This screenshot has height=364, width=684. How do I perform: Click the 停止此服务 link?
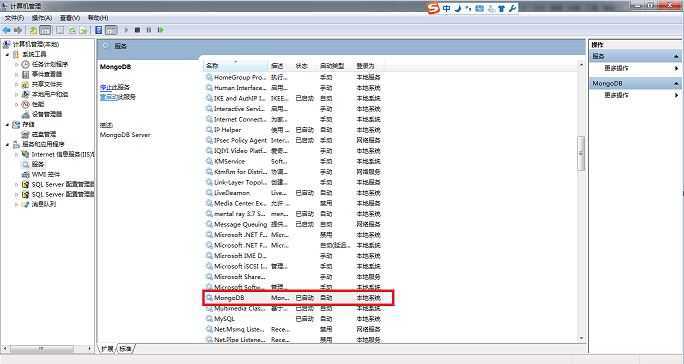pos(115,87)
